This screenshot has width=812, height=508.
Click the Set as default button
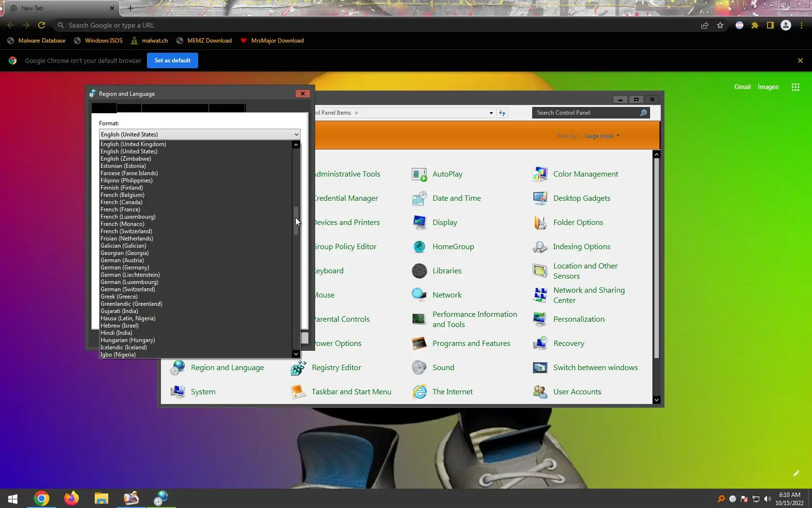pos(173,60)
